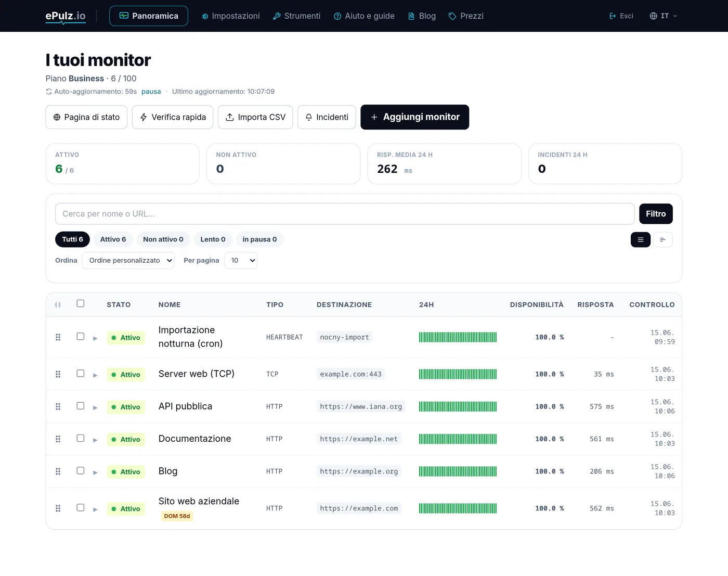Open the Incidenti button
Screen dimensions: 728x576
tap(327, 117)
